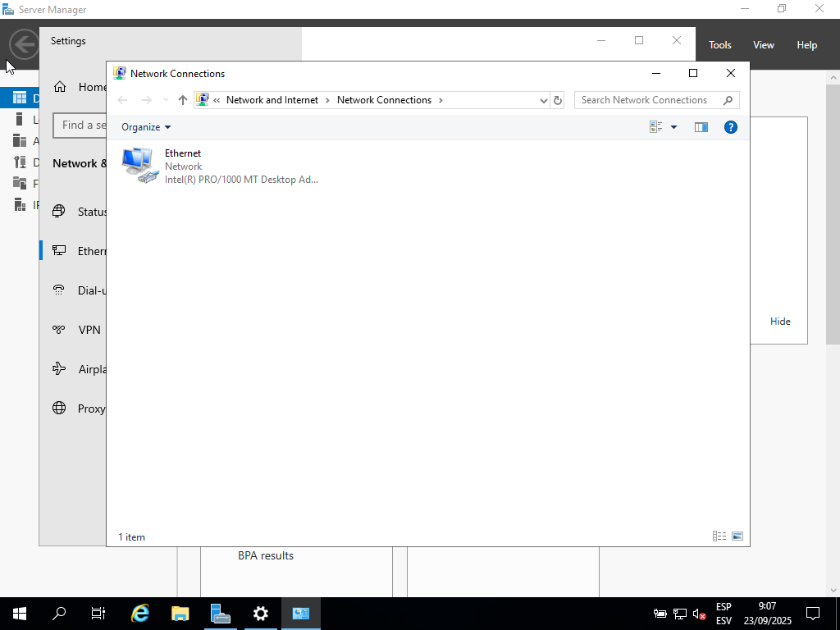The width and height of the screenshot is (840, 630).
Task: Open File Explorer from the taskbar
Action: [x=180, y=613]
